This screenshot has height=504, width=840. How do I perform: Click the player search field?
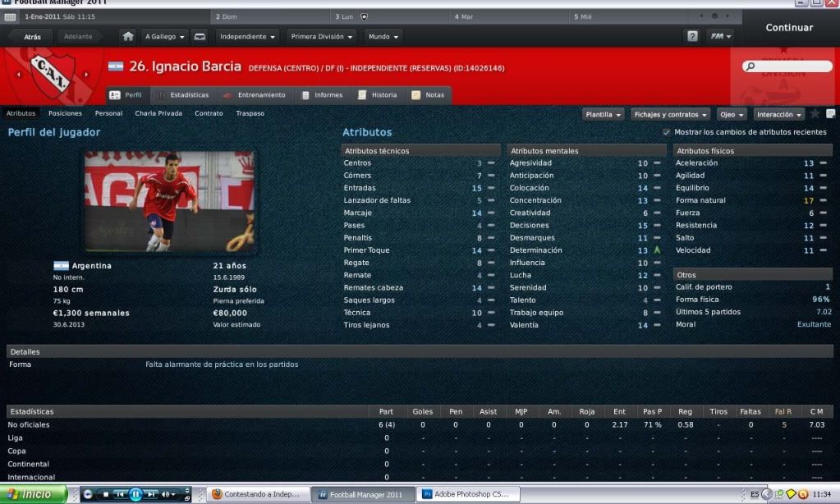[x=787, y=66]
